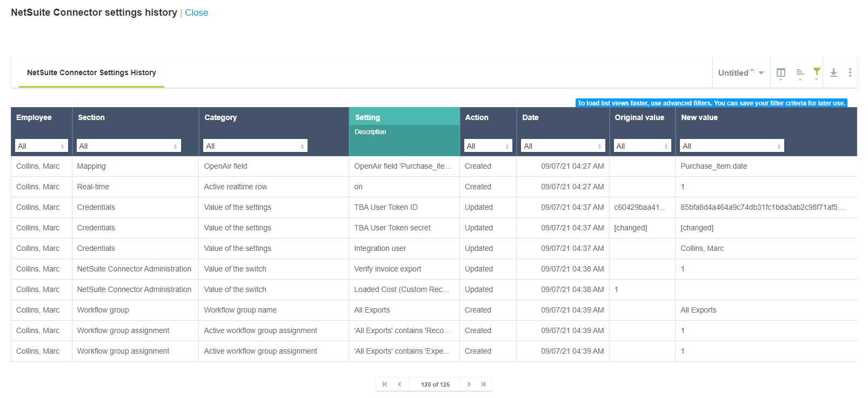868x398 pixels.
Task: Open the Employee filter dropdown
Action: coord(42,146)
